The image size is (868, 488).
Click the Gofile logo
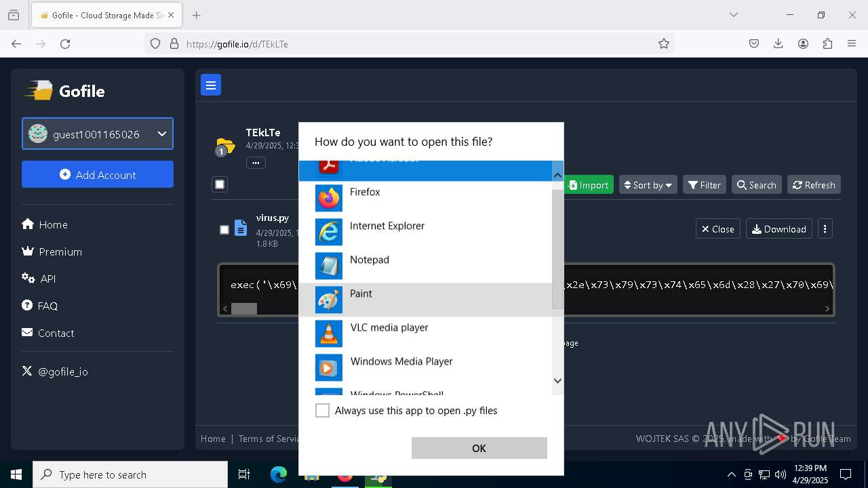click(65, 91)
